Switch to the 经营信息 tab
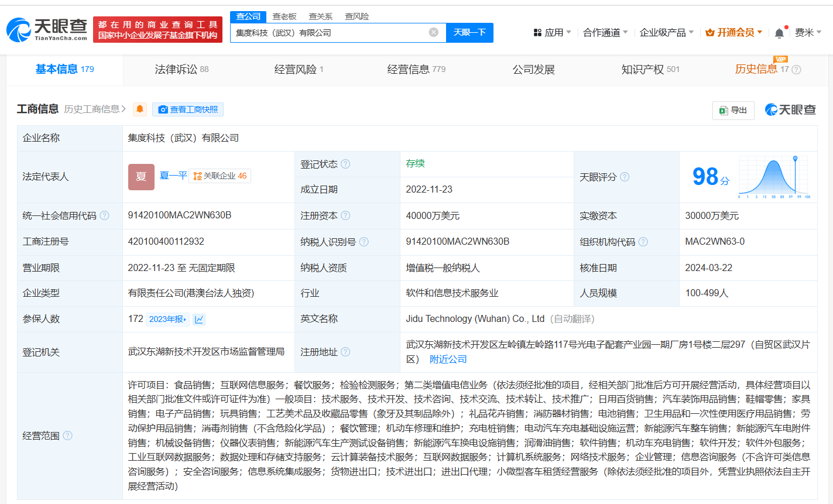Screen dimensions: 833x504 click(416, 70)
